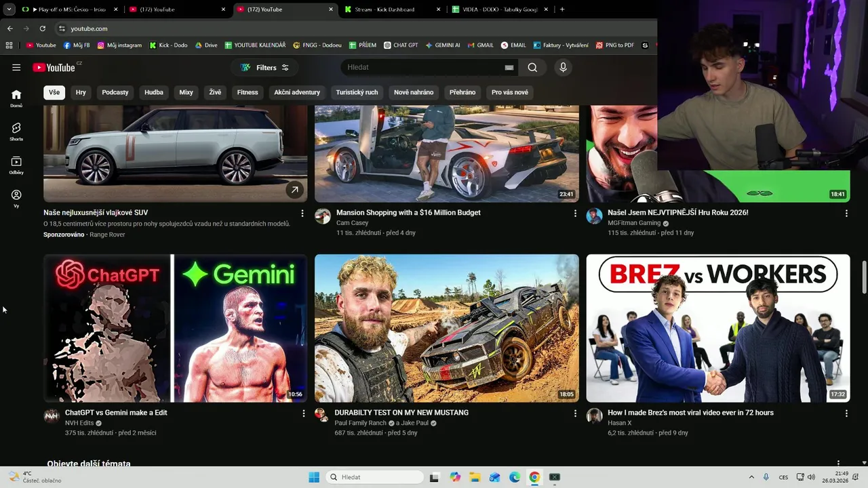Click the page vertical scrollbar thumb

864,276
